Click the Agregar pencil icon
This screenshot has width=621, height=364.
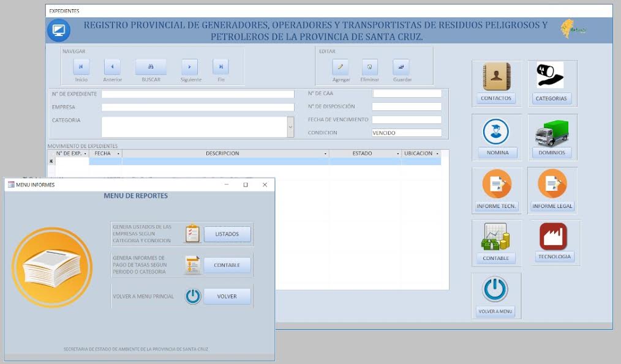[341, 67]
